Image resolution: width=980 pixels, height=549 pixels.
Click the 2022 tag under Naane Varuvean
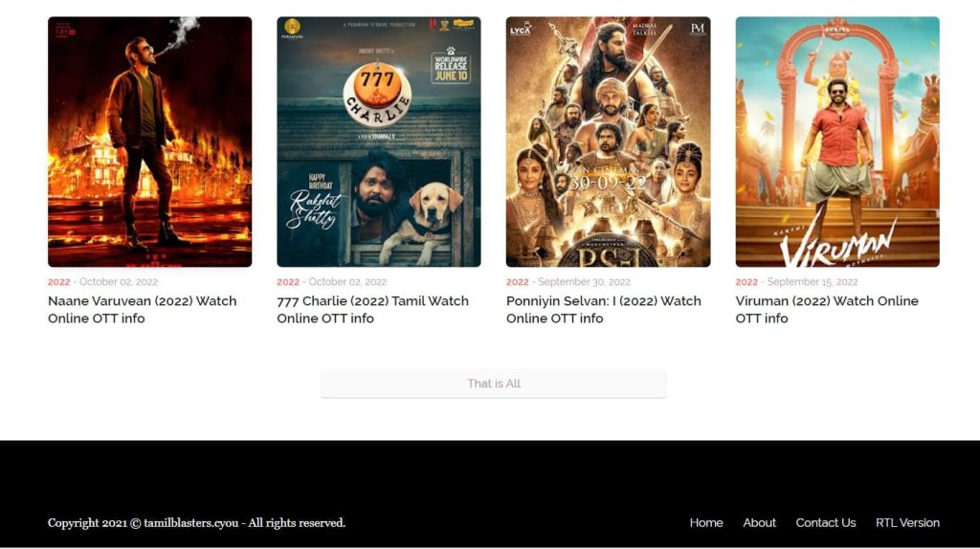click(x=58, y=282)
